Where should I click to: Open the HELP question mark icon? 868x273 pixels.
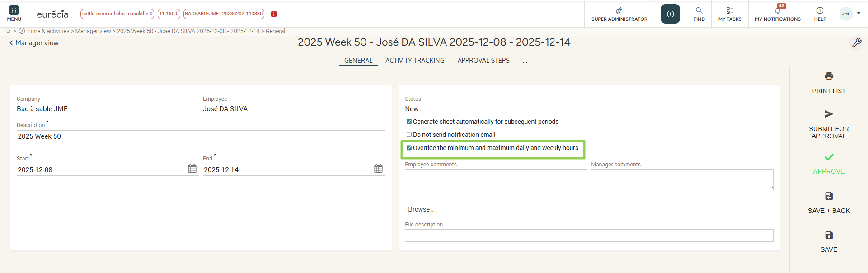click(x=820, y=11)
